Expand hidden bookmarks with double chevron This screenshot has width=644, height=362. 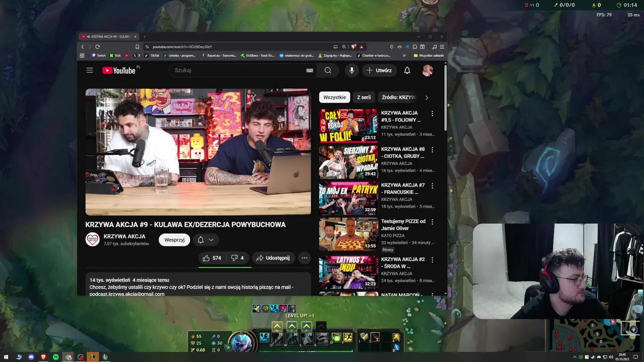click(x=404, y=55)
